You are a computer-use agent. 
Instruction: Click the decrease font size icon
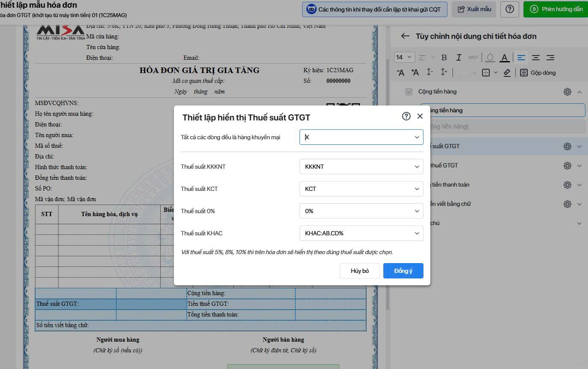tap(400, 73)
